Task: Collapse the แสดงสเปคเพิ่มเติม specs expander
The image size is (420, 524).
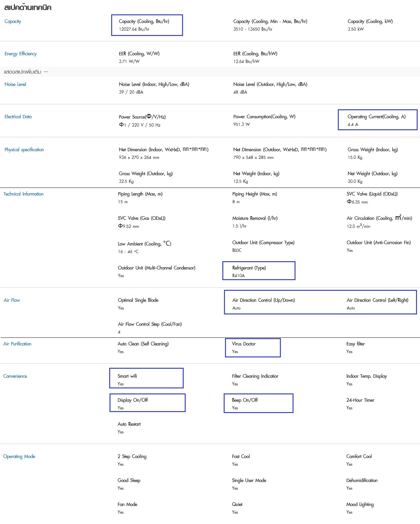Action: pyautogui.click(x=26, y=72)
